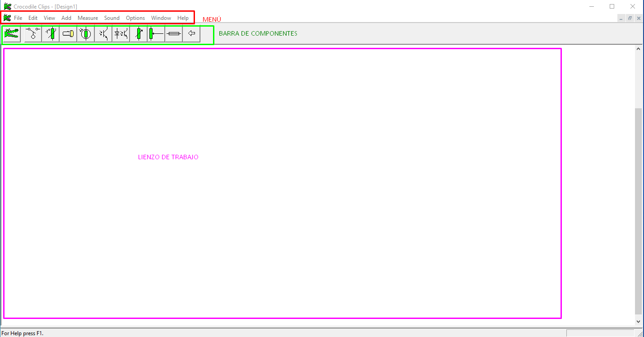This screenshot has width=644, height=337.
Task: Show the Sound menu
Action: [x=112, y=18]
